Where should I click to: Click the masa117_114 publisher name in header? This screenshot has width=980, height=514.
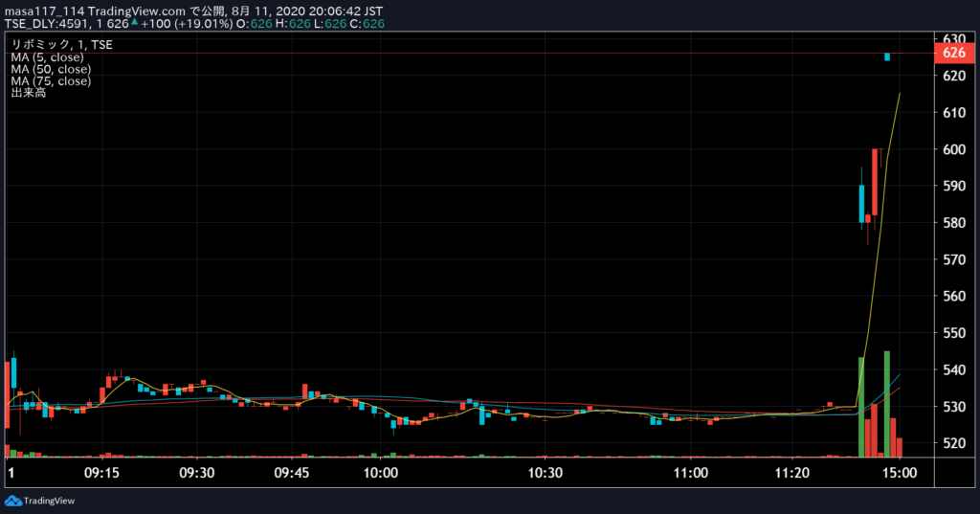click(44, 11)
